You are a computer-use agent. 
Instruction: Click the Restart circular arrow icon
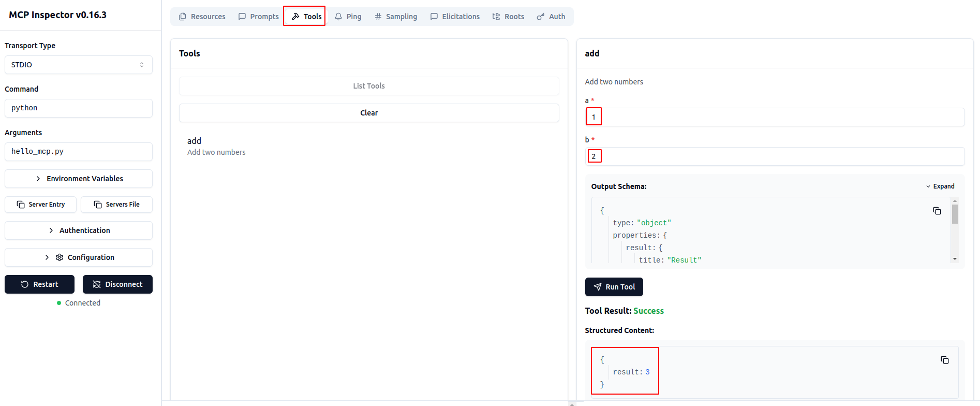pyautogui.click(x=25, y=284)
